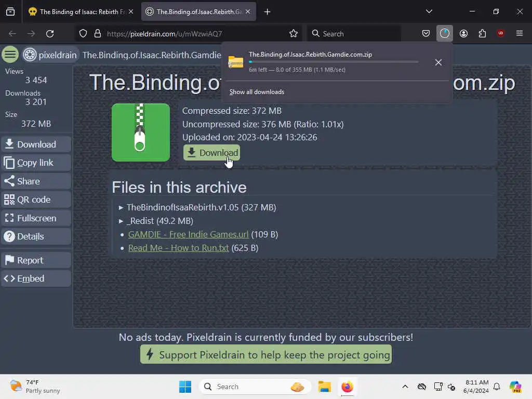The image size is (532, 399).
Task: Cancel the zip download with X
Action: [438, 62]
